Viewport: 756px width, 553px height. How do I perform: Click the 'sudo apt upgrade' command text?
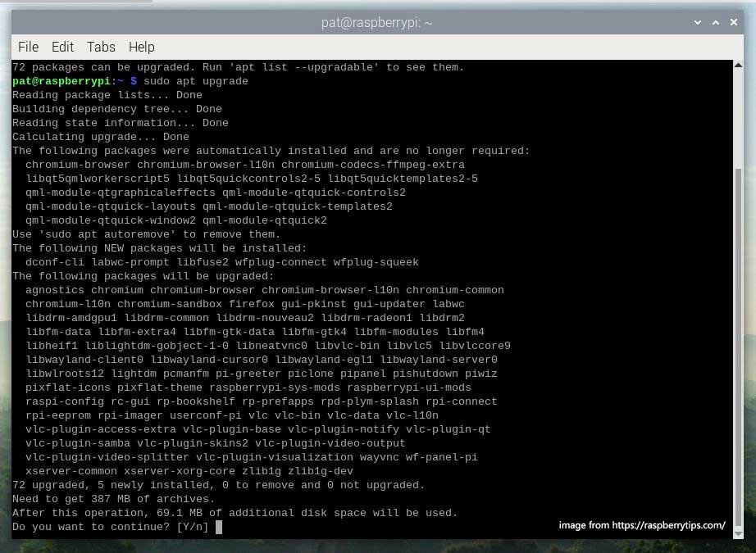click(196, 81)
